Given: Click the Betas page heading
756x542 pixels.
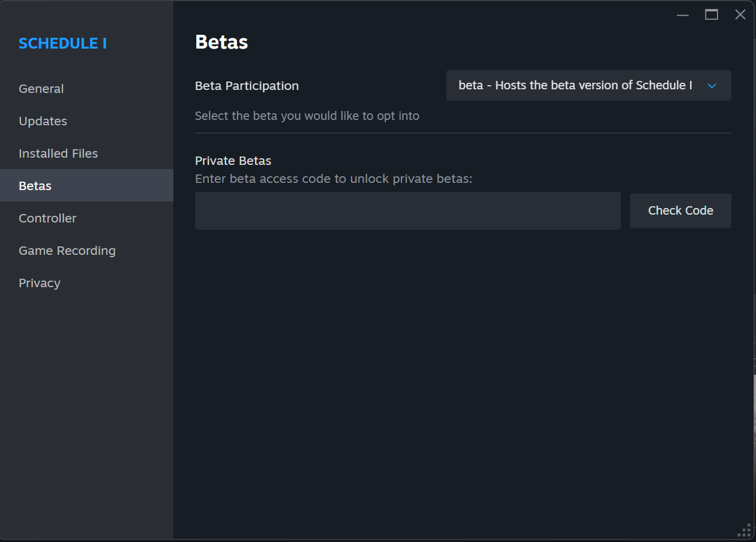Looking at the screenshot, I should click(x=221, y=42).
